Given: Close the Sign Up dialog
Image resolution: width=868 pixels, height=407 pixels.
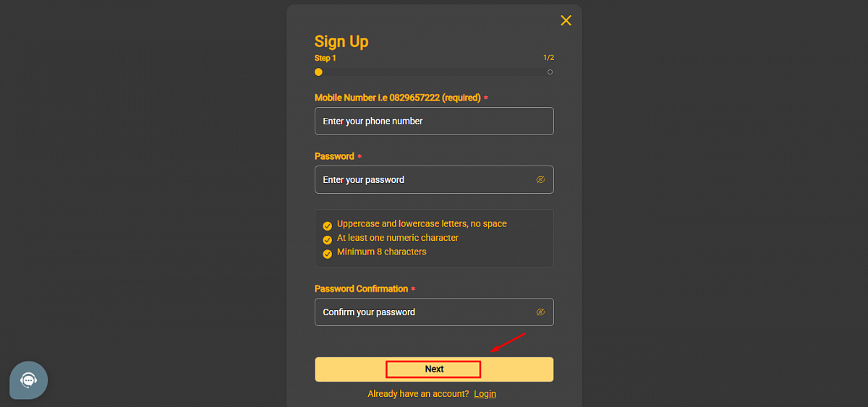Looking at the screenshot, I should pyautogui.click(x=566, y=20).
